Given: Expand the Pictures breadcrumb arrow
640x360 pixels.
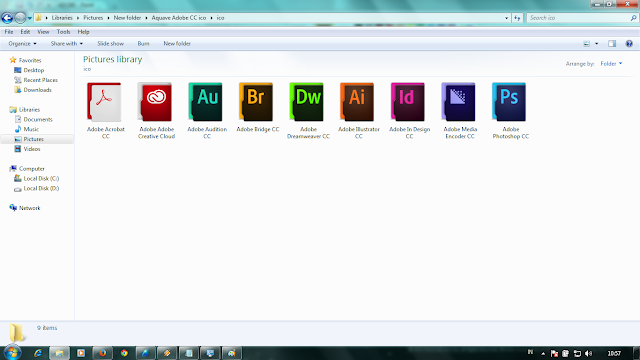Looking at the screenshot, I should coord(108,18).
